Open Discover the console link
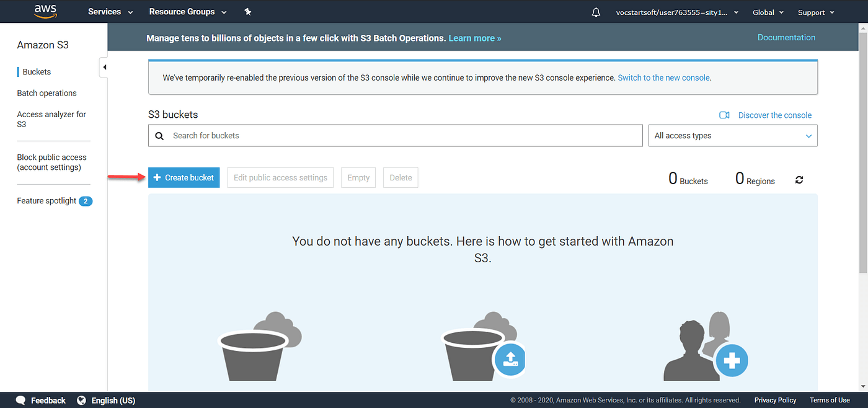868x408 pixels. pyautogui.click(x=775, y=115)
